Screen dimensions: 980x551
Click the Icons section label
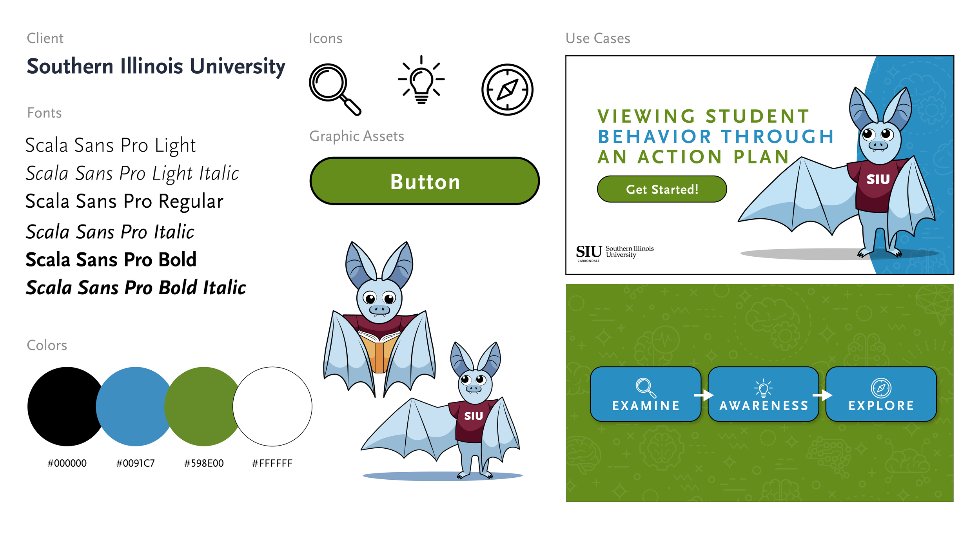325,38
